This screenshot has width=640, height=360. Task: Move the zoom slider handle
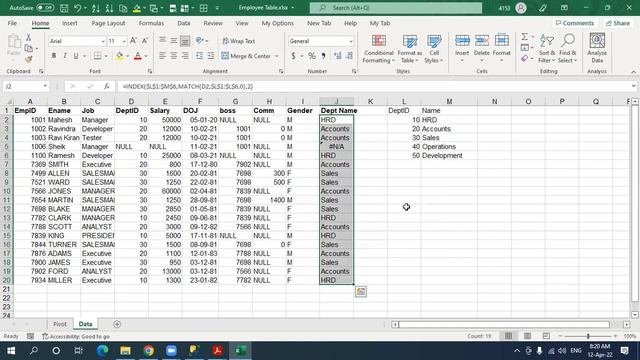tap(588, 336)
